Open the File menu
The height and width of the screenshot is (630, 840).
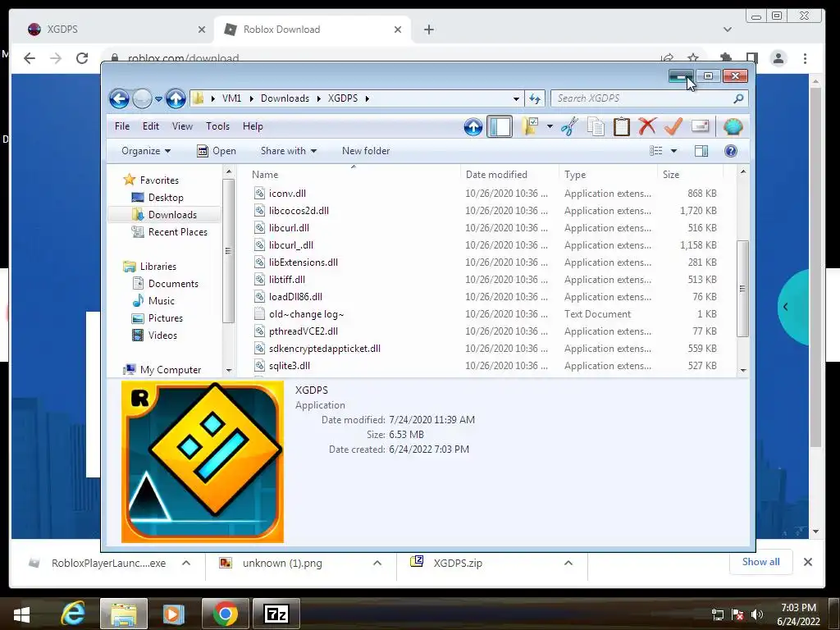point(122,126)
